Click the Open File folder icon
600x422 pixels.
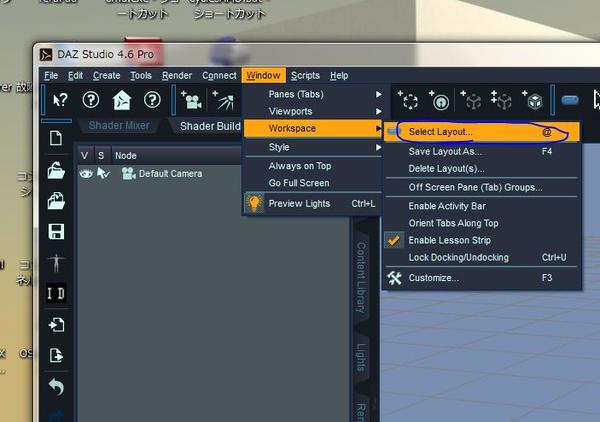(56, 170)
